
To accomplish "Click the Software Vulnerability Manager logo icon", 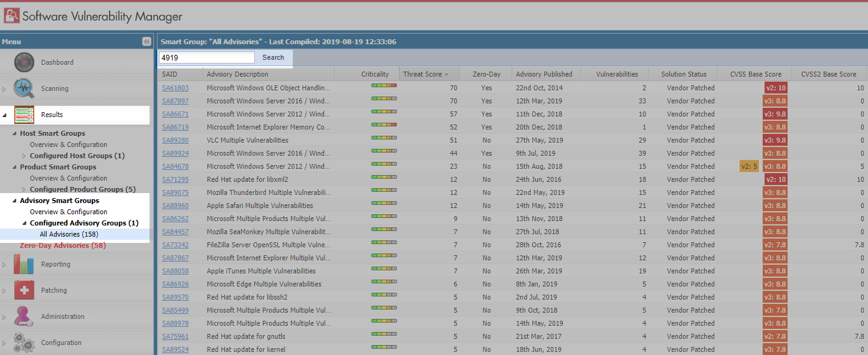I will pyautogui.click(x=11, y=16).
